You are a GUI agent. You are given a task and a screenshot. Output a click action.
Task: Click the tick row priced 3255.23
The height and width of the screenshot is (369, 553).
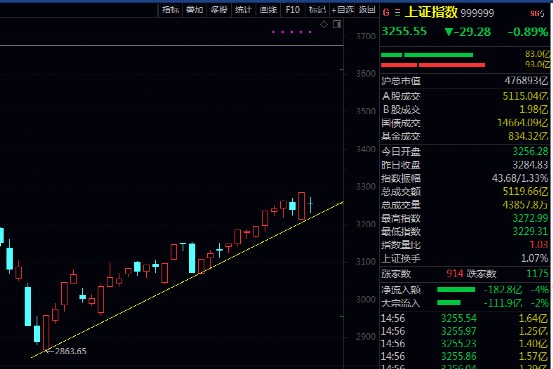pyautogui.click(x=464, y=344)
